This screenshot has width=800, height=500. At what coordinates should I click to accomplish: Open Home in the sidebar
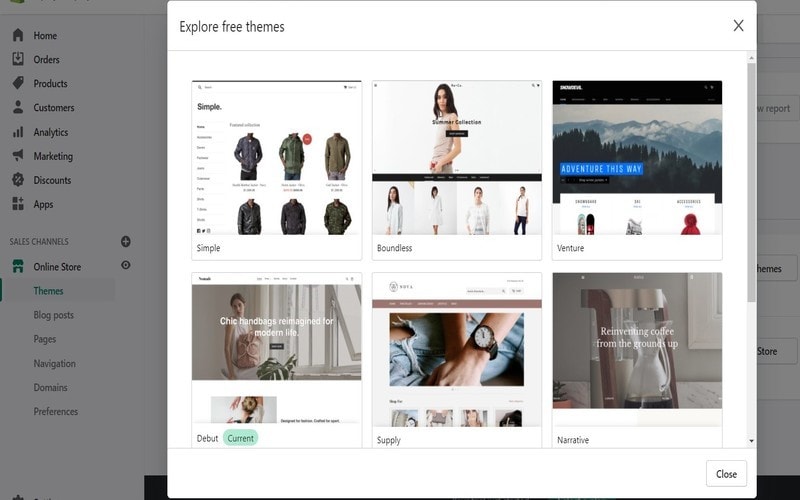(45, 36)
